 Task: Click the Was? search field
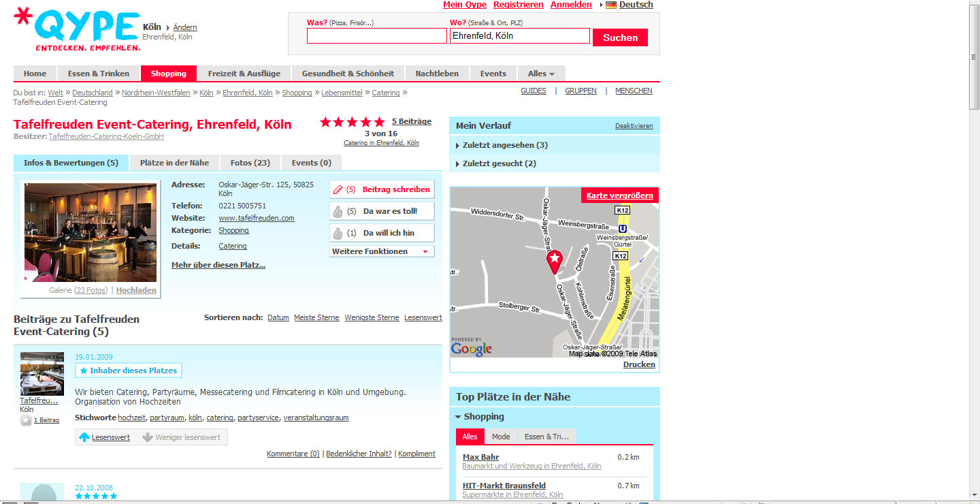coord(377,35)
